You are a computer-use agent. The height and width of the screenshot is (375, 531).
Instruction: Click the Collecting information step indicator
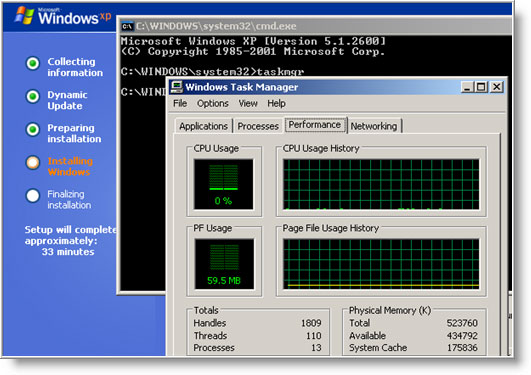[x=33, y=63]
